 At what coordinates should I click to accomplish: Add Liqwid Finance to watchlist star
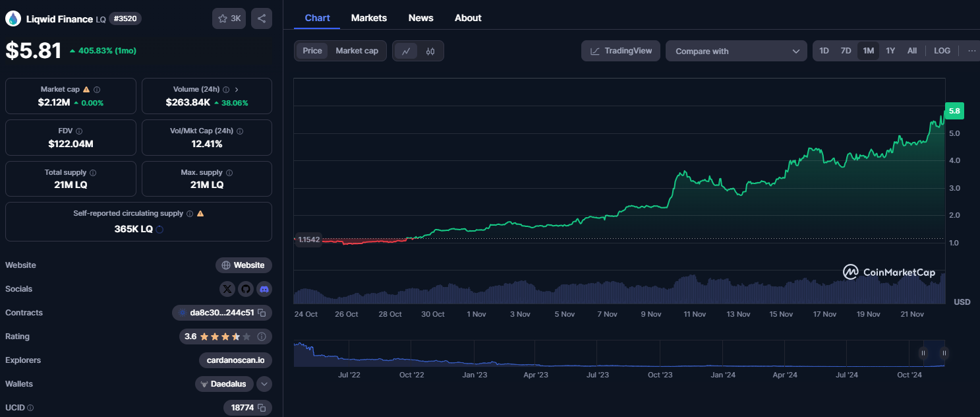pyautogui.click(x=229, y=18)
